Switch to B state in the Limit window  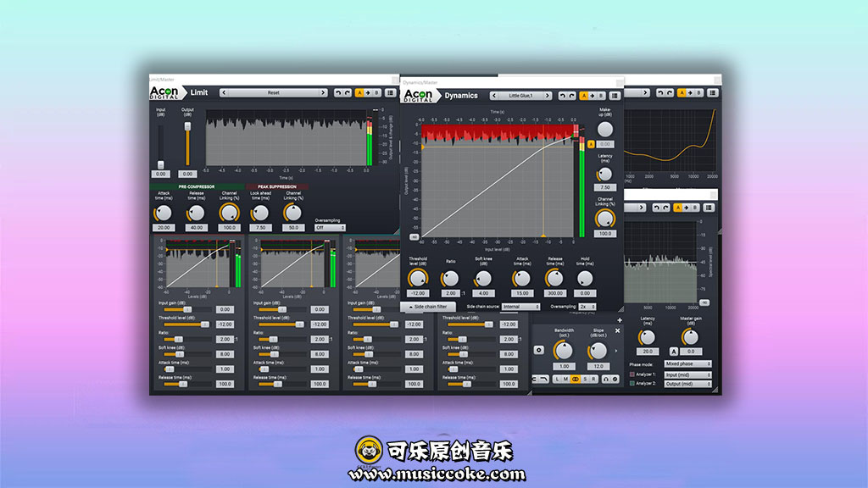click(x=377, y=93)
